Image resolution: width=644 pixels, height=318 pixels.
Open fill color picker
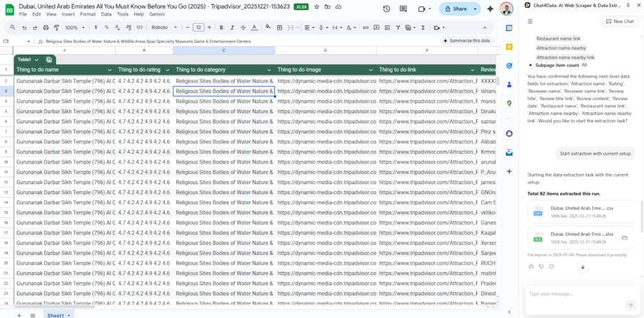pos(268,28)
